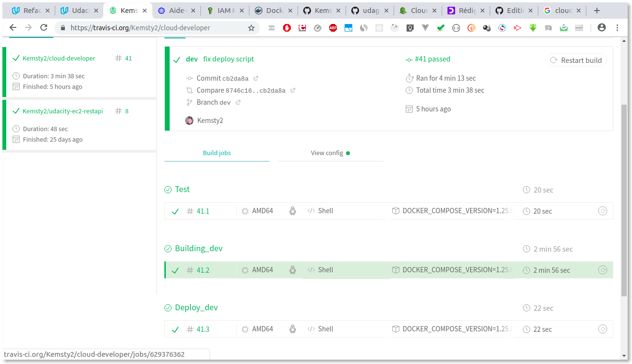View site info via the padlock icon
The image size is (632, 364).
coord(63,28)
